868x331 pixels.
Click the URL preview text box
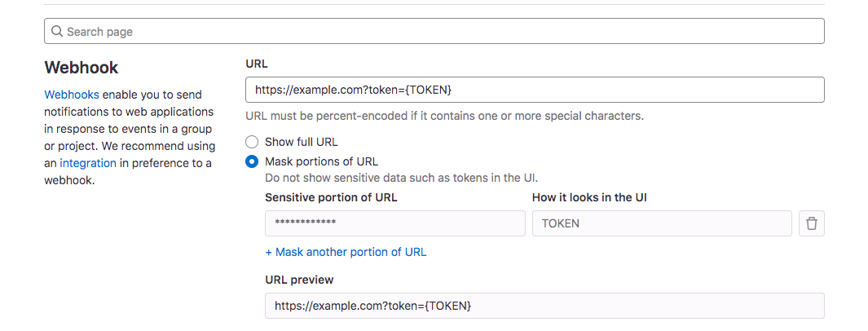click(x=544, y=306)
